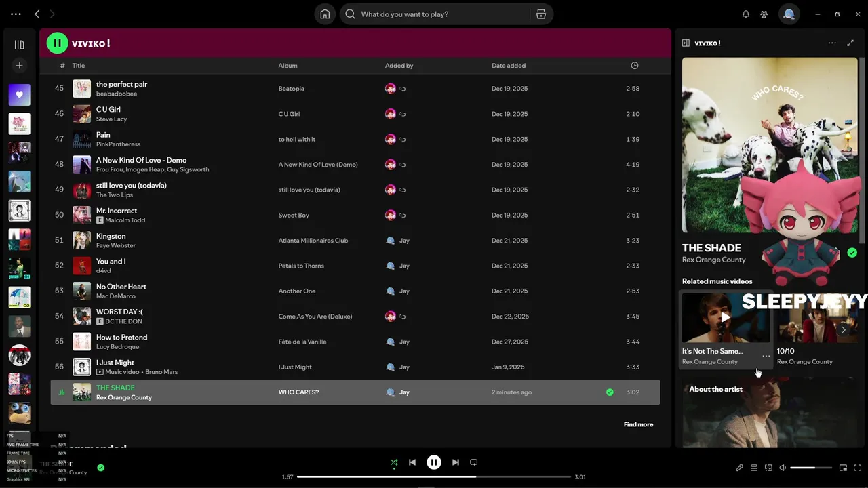
Task: Open Steve Lacy artist link
Action: tap(111, 119)
